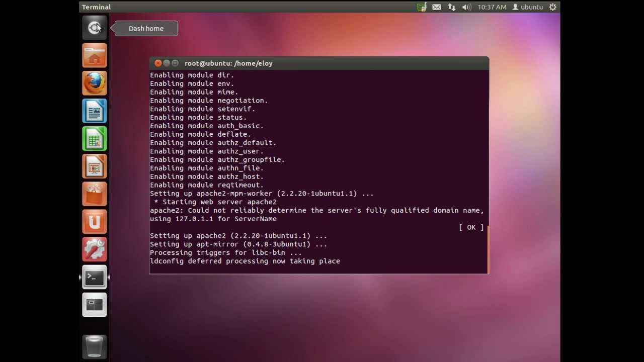644x362 pixels.
Task: Open the Workspace Switcher
Action: (95, 305)
